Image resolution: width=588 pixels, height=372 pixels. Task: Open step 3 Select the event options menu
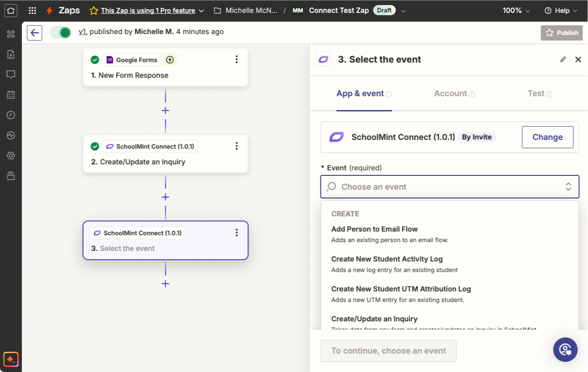pyautogui.click(x=237, y=232)
